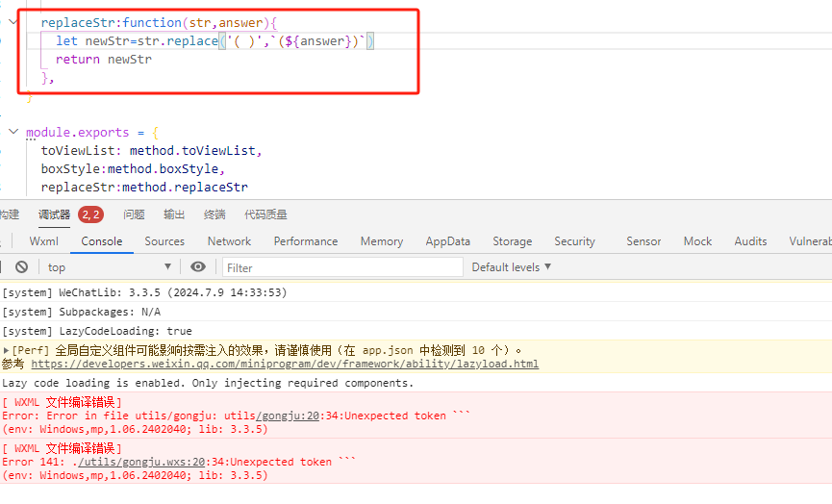Toggle the live expression eye icon
Viewport: 832px width, 504px height.
click(198, 266)
